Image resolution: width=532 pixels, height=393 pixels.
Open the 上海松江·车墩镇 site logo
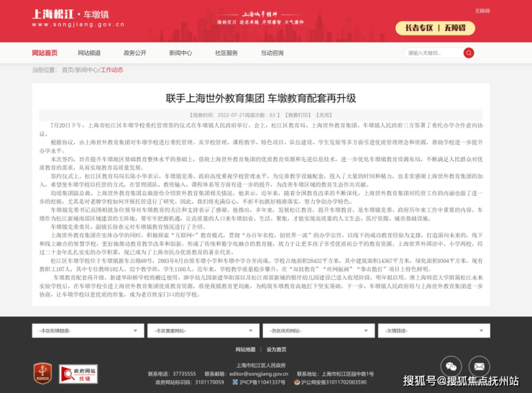pos(78,18)
